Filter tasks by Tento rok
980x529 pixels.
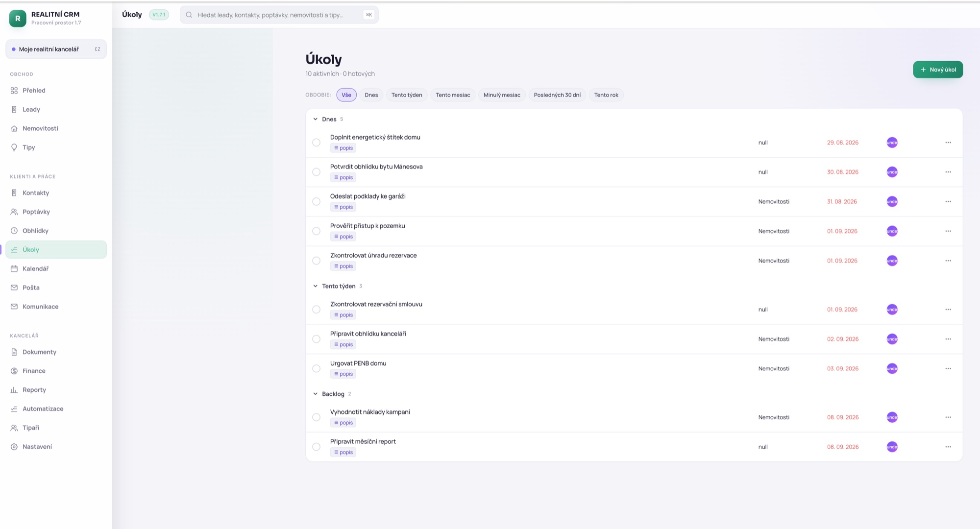[x=606, y=95]
